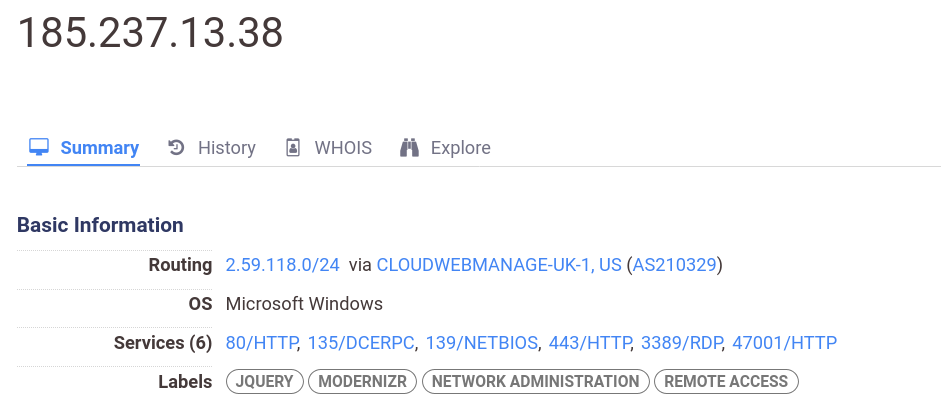
Task: Click the JQUERY label tag
Action: click(265, 381)
